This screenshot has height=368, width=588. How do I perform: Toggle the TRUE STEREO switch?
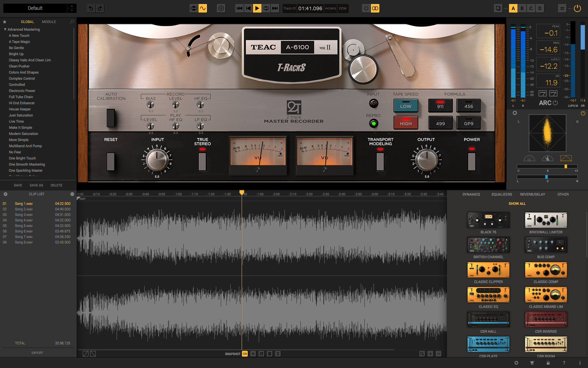pos(202,161)
